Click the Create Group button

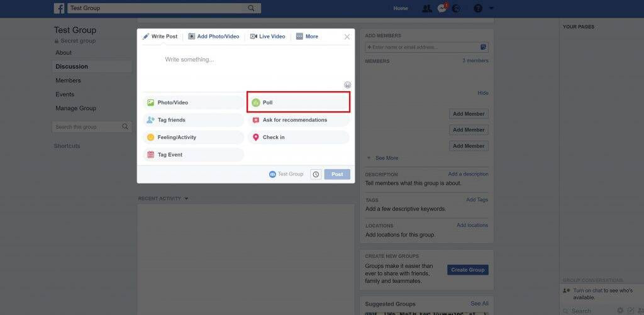click(467, 270)
